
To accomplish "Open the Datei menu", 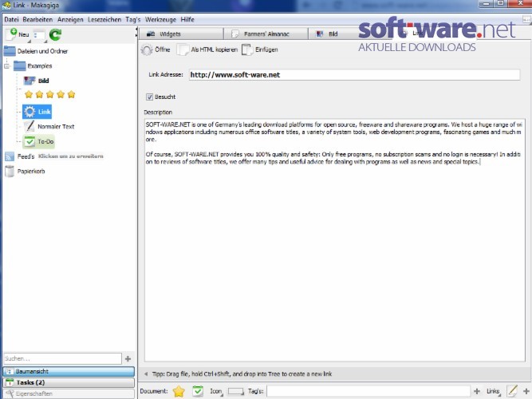I will [x=11, y=20].
